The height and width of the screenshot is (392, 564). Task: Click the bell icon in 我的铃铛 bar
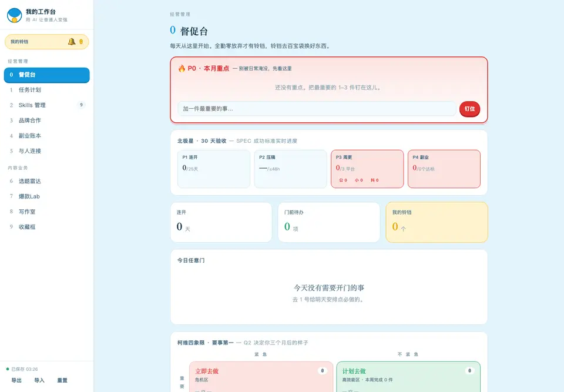pyautogui.click(x=72, y=42)
